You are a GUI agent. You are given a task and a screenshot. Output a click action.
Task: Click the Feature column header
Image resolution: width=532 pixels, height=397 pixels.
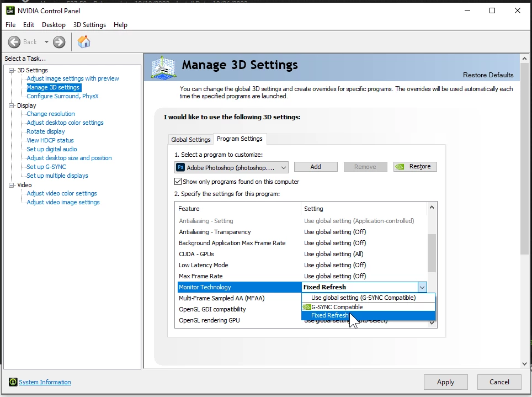point(238,209)
